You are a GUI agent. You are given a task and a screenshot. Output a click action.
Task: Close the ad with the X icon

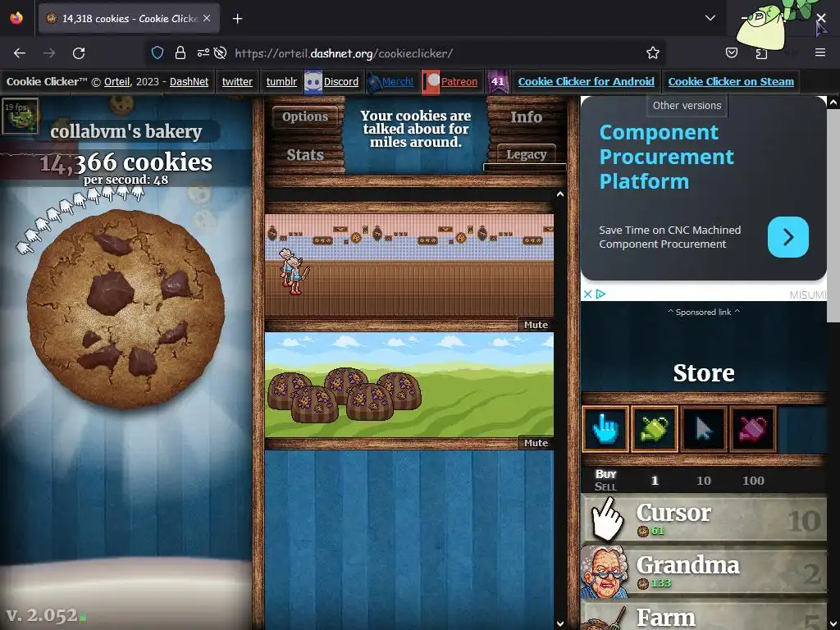(x=587, y=294)
